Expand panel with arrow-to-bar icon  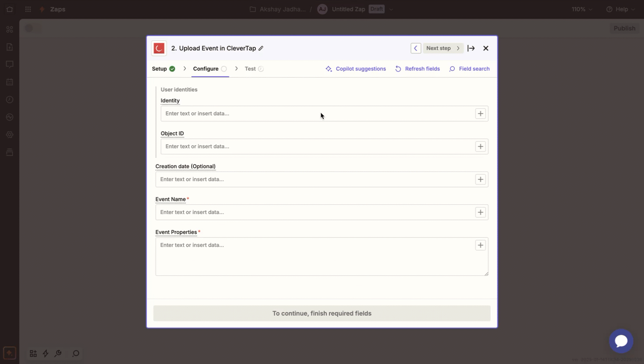coord(471,48)
